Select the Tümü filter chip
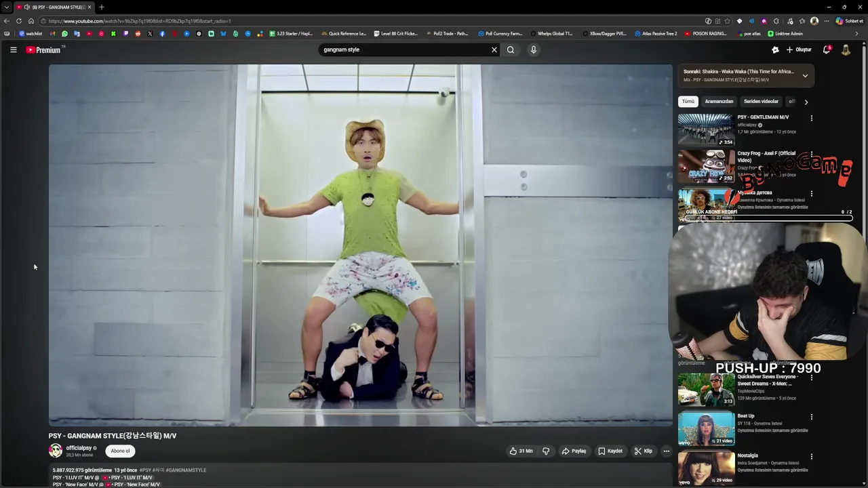The image size is (868, 488). tap(688, 102)
